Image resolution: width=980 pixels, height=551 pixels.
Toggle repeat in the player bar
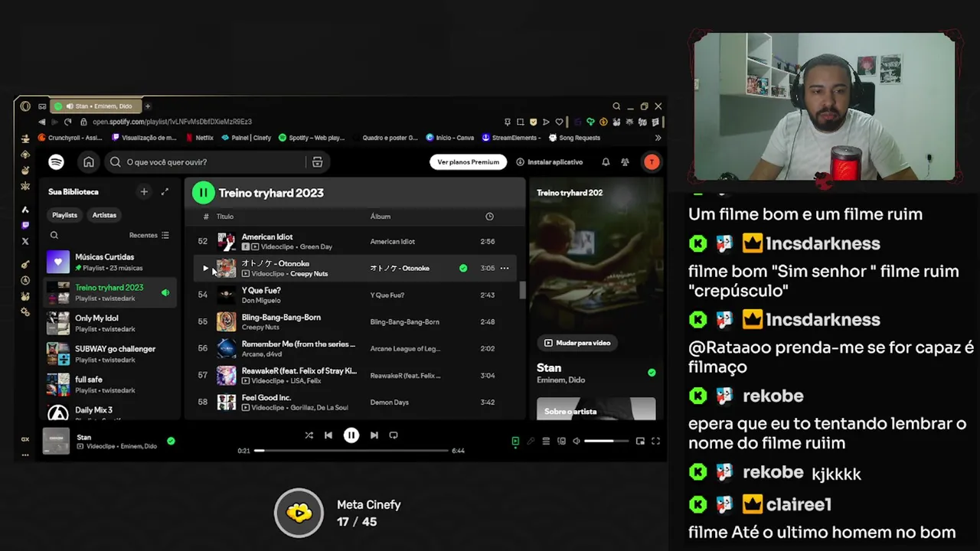(394, 435)
